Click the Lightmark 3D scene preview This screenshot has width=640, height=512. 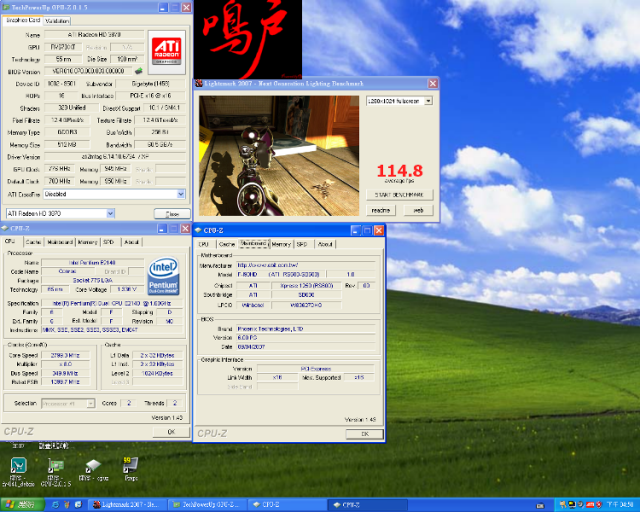point(279,156)
